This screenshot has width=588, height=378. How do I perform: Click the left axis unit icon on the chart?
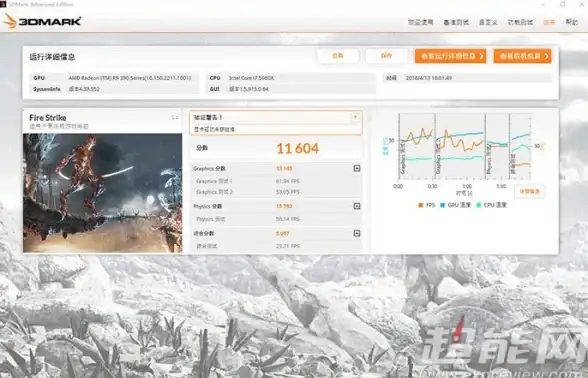click(385, 146)
